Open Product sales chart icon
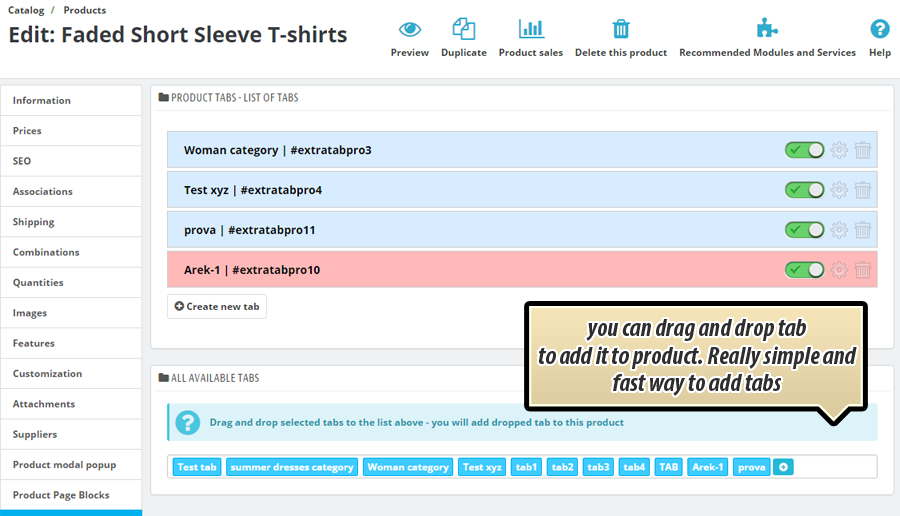 (531, 29)
